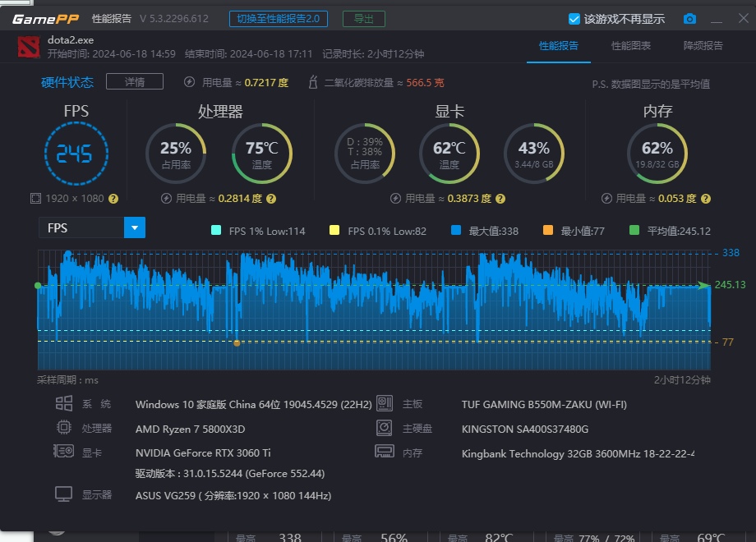The width and height of the screenshot is (756, 542).
Task: Click the 切换至性能报告2.0 button
Action: tap(278, 17)
